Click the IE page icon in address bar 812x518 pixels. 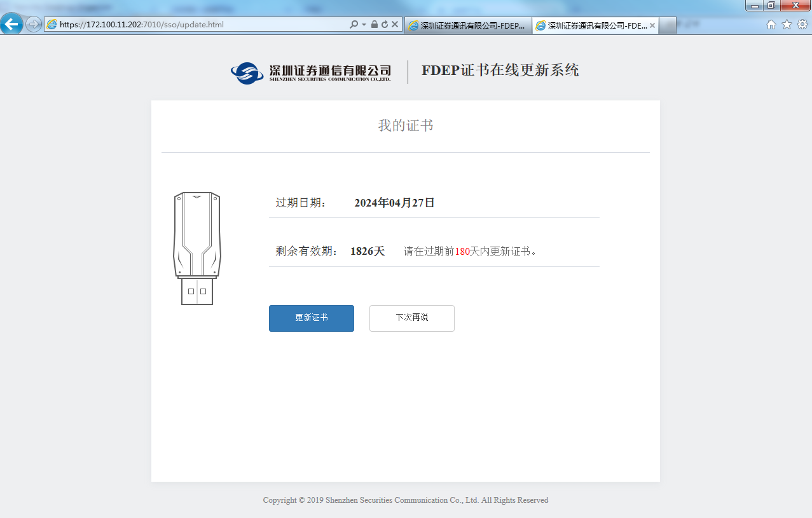coord(52,25)
